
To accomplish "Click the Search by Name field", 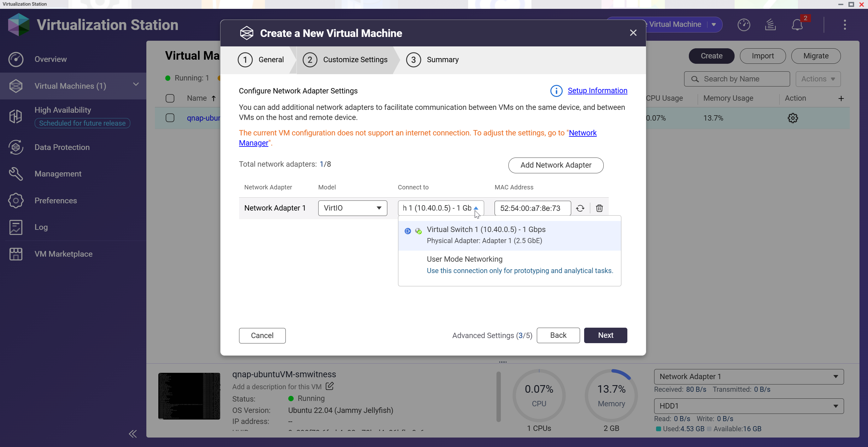I will click(x=736, y=79).
